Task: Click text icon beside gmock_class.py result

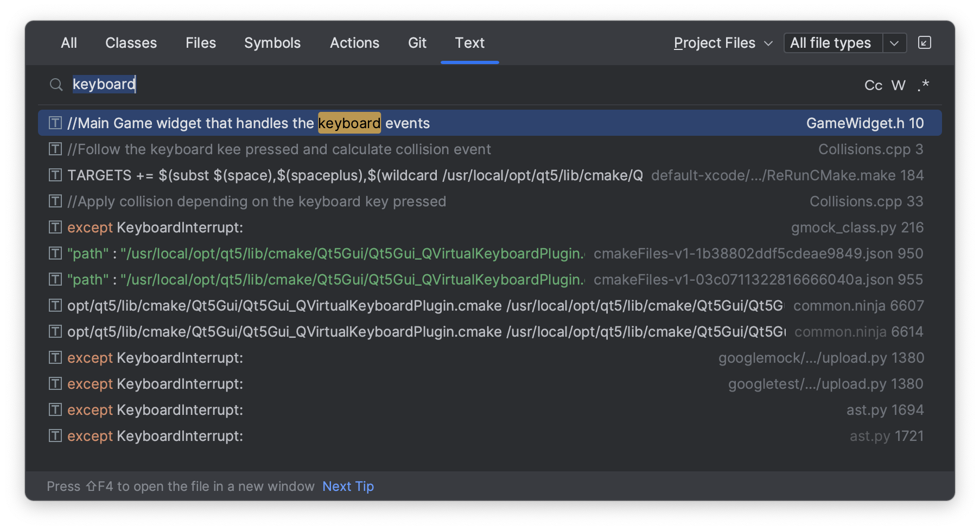Action: 55,228
